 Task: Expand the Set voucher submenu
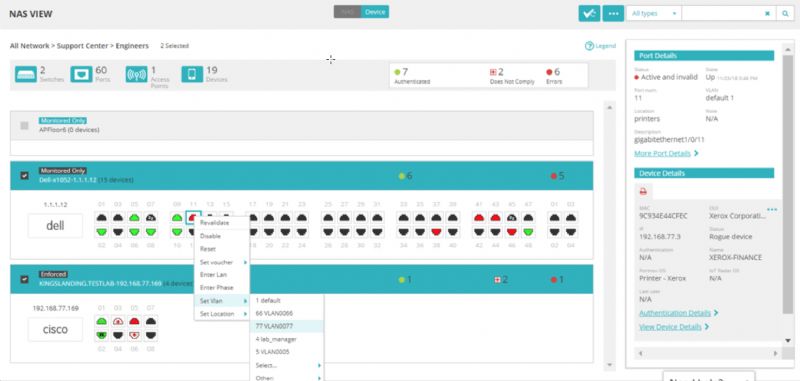pos(222,262)
